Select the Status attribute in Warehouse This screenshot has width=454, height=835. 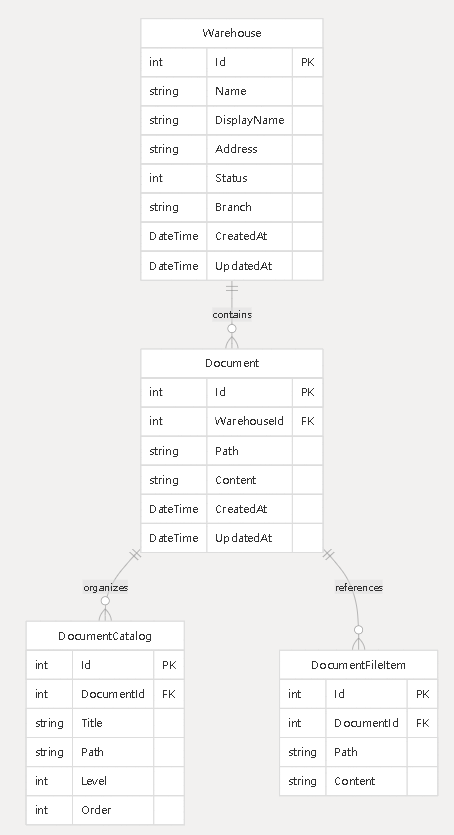(232, 178)
